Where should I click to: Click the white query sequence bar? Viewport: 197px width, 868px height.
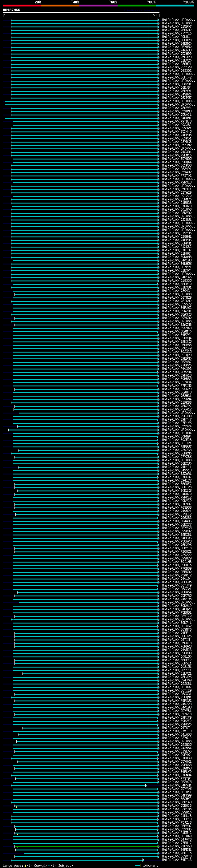tap(81, 12)
